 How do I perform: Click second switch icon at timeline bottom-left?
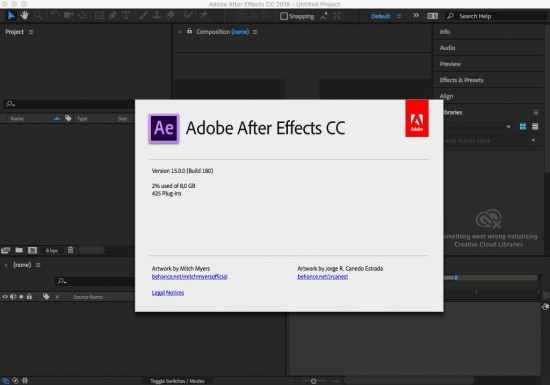coord(15,380)
